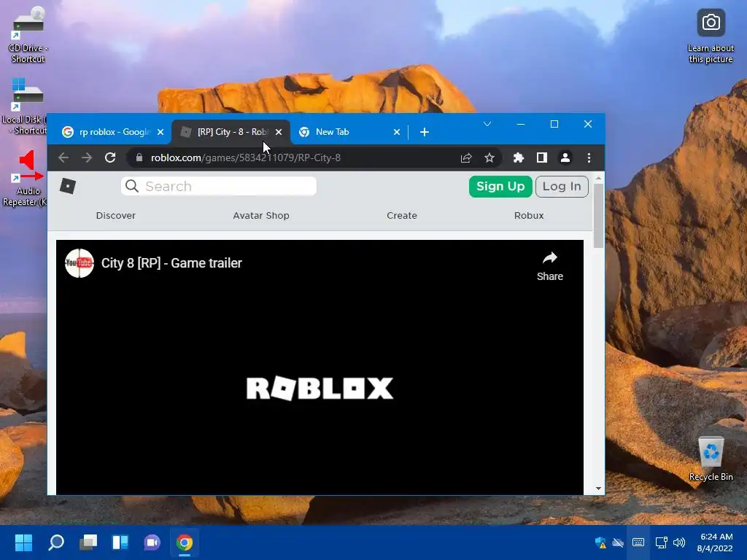Click the search magnifier icon in Roblox
This screenshot has height=560, width=747.
tap(132, 186)
